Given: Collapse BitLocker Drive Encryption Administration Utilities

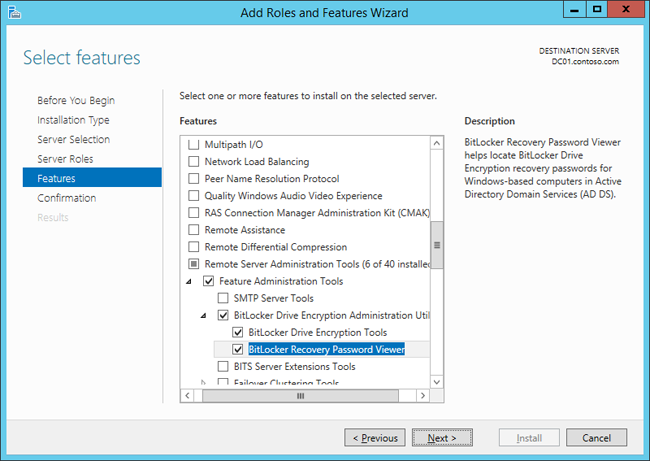Looking at the screenshot, I should (x=205, y=316).
